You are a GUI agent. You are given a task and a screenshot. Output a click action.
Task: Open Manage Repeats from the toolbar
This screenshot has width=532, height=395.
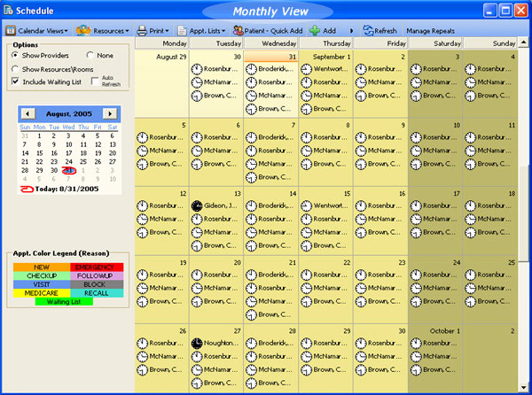[430, 31]
